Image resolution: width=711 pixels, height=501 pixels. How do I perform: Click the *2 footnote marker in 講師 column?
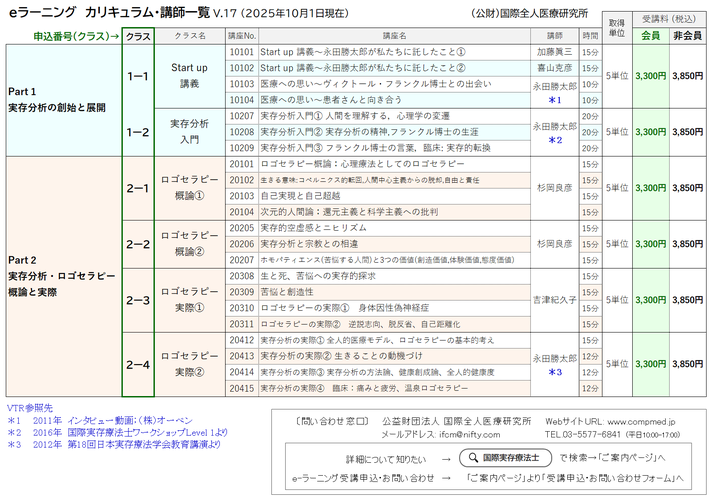[555, 140]
